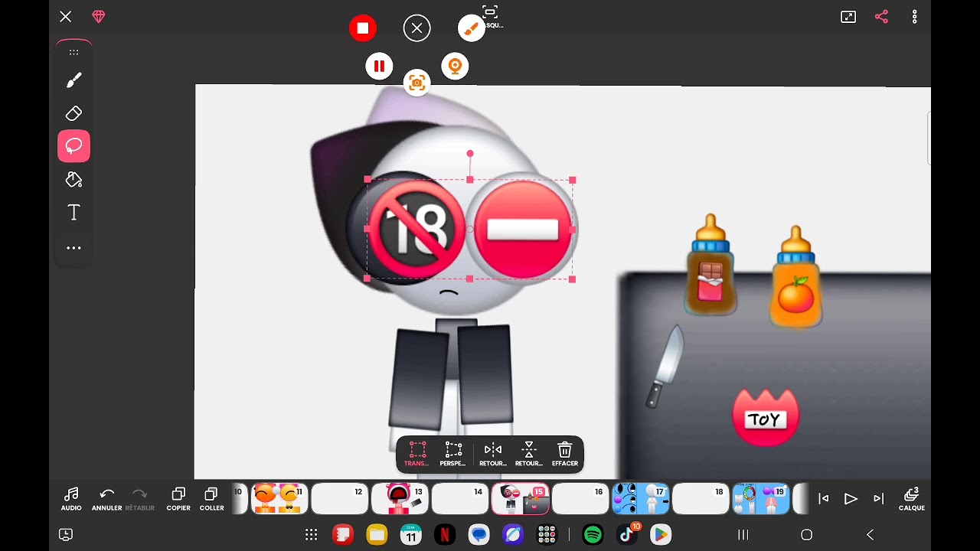
Task: Open the Audio panel
Action: [71, 499]
